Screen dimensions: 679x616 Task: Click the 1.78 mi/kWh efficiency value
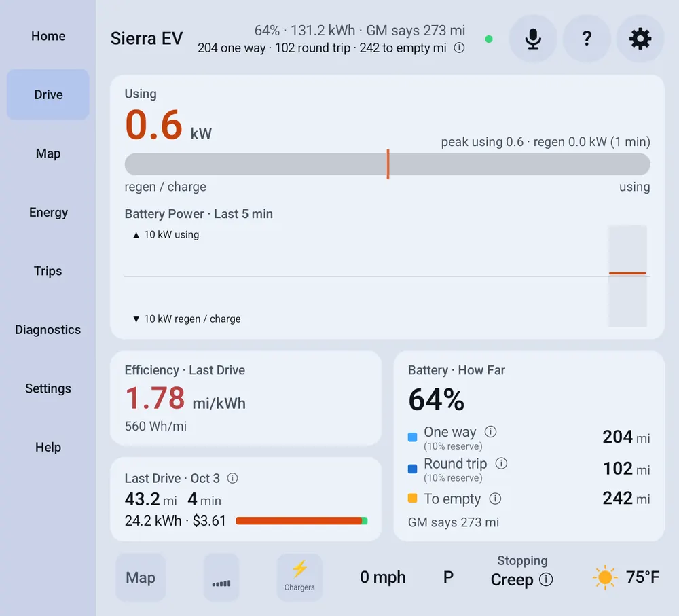pyautogui.click(x=185, y=399)
